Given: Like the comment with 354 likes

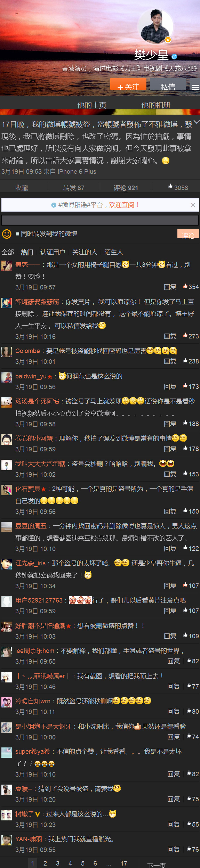Looking at the screenshot, I should 191,287.
